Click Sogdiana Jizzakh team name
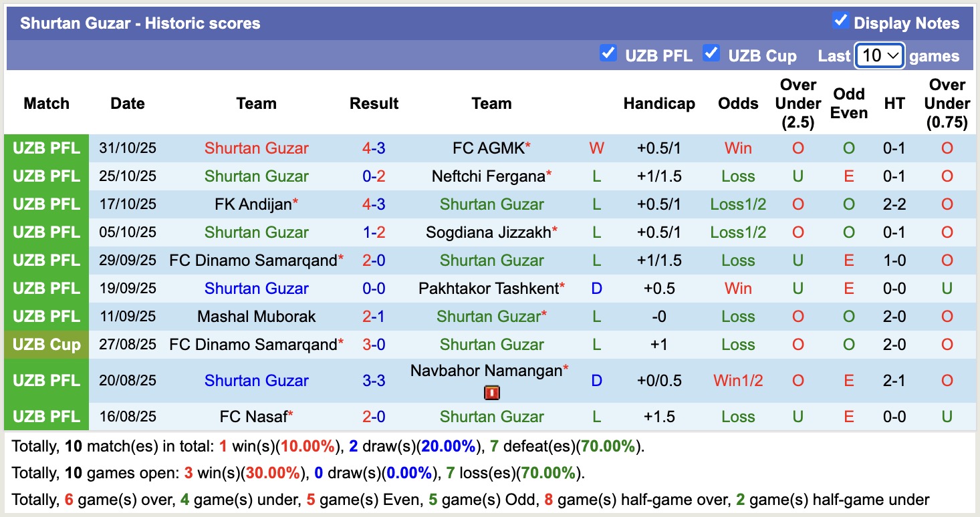 click(x=488, y=232)
